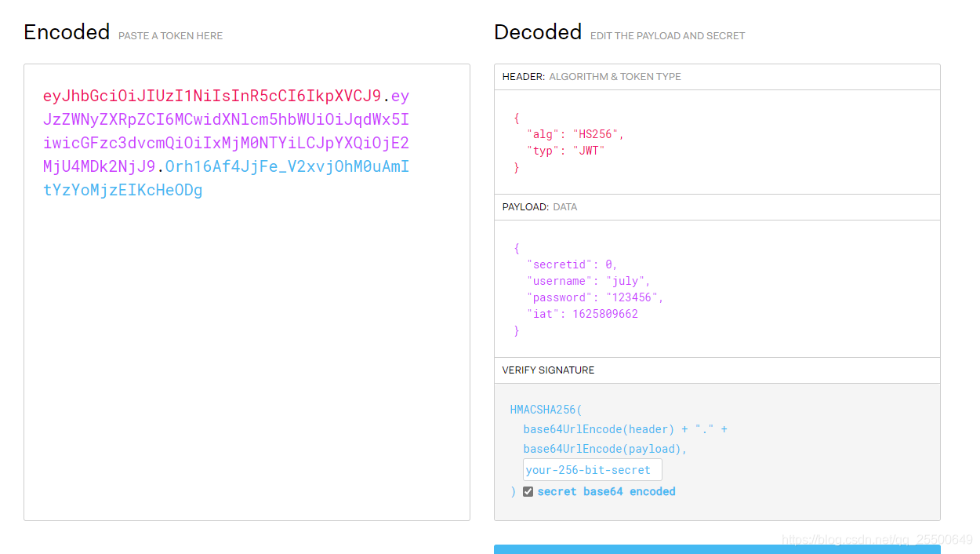Click the your-256-bit-secret input field

click(592, 469)
